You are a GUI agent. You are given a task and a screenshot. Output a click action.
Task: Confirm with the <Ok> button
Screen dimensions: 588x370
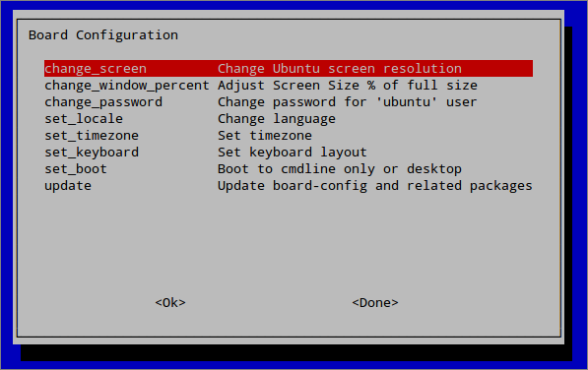(x=170, y=302)
